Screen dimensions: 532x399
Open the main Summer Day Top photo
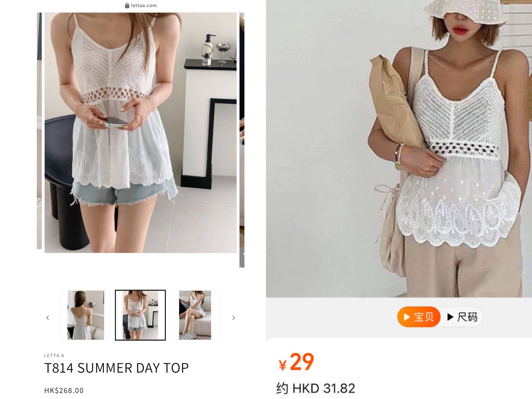tap(140, 132)
